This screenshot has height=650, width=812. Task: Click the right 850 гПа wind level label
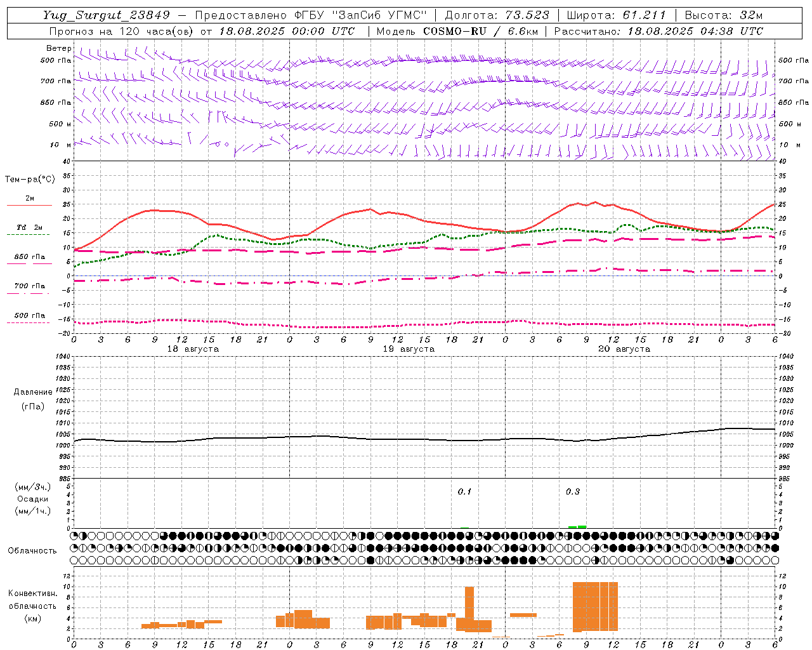click(x=794, y=102)
